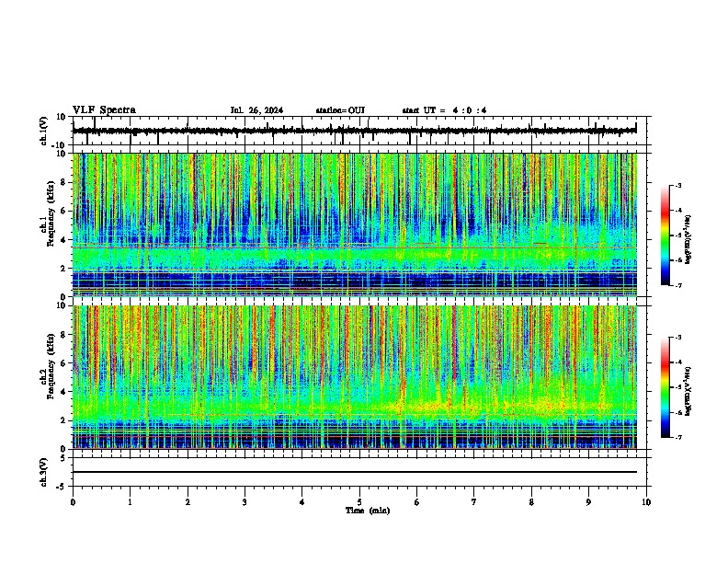This screenshot has height=563, width=728.
Task: Click the "ch.1(V)" axis label
Action: click(x=44, y=131)
